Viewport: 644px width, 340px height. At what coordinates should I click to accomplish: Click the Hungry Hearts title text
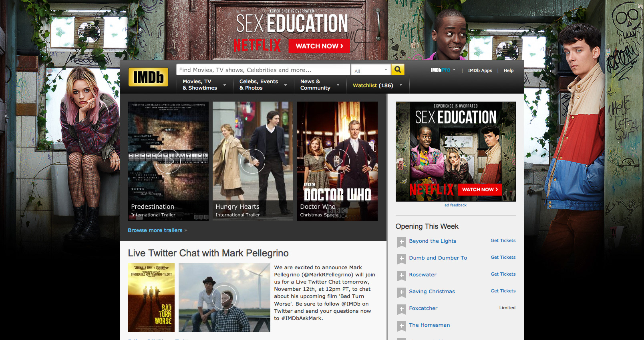[237, 207]
